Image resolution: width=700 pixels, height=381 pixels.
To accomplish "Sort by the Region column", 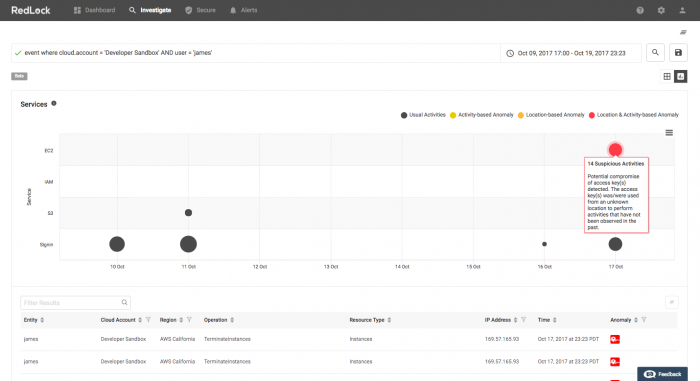I will pyautogui.click(x=181, y=320).
